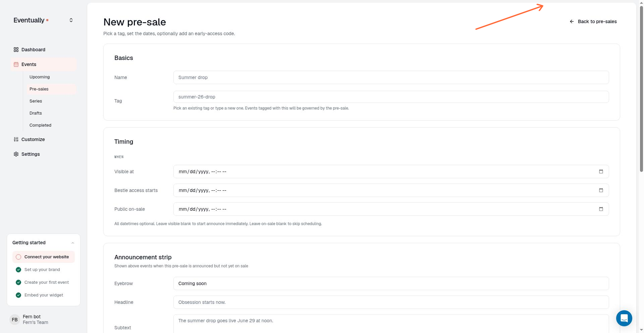The image size is (644, 333).
Task: Click the Visible at datetime field
Action: (391, 172)
